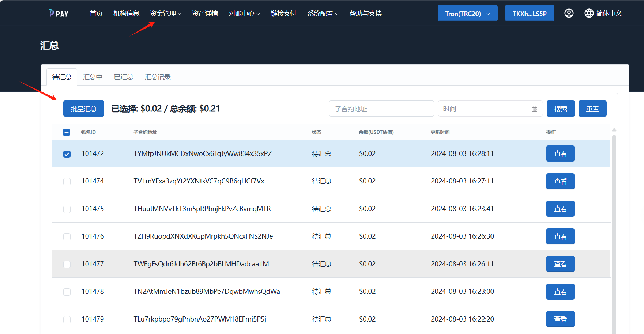Click 查看 for wallet 101477

560,264
